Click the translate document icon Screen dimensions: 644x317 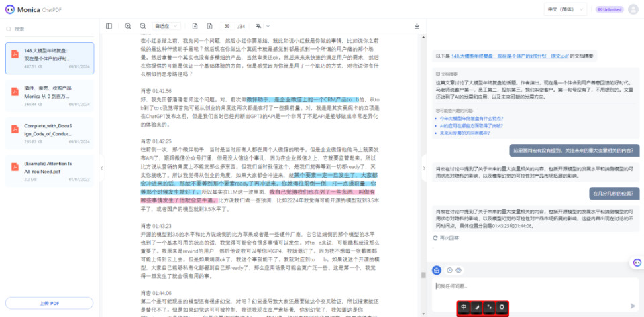pos(258,26)
